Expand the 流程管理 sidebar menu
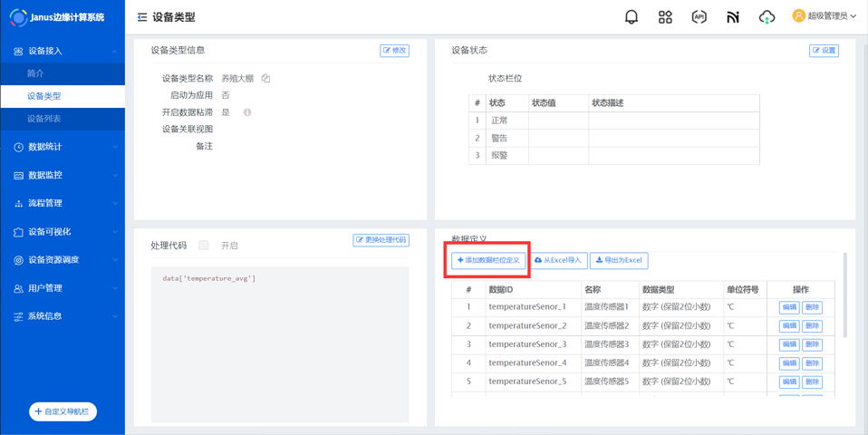Screen dimensions: 868x435 pyautogui.click(x=63, y=203)
